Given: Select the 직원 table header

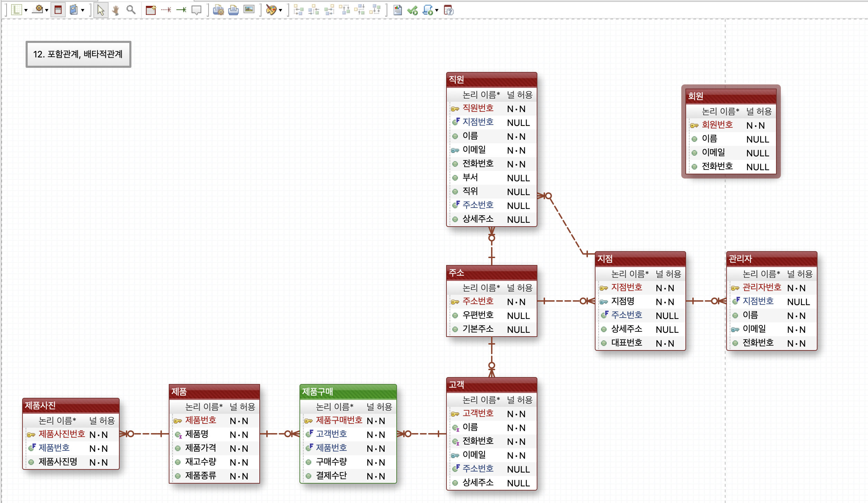Looking at the screenshot, I should click(491, 80).
